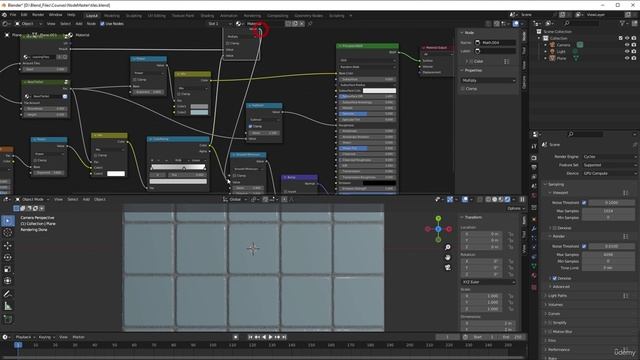The height and width of the screenshot is (360, 640).
Task: Select the Add Cube tool in viewport toolbar
Action: [x=8, y=319]
